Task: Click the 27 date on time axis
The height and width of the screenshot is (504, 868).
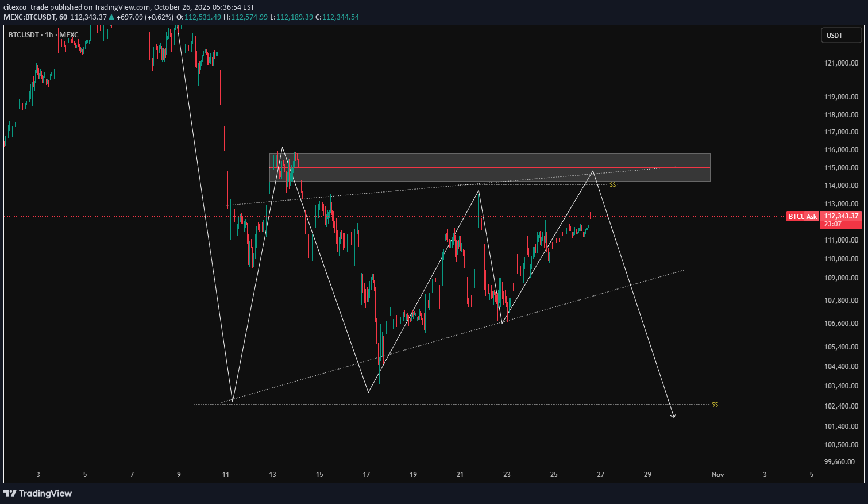Action: (600, 475)
